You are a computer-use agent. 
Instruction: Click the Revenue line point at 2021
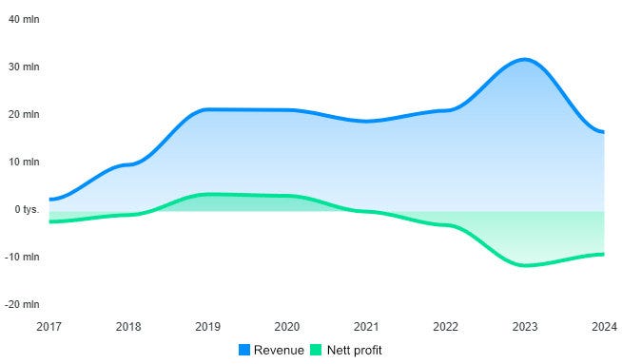[x=366, y=122]
